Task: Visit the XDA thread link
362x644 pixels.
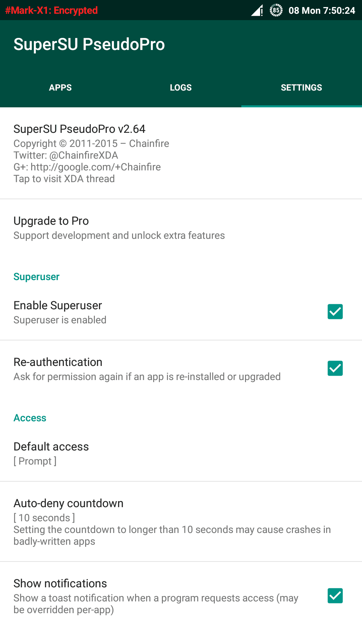Action: coord(64,179)
